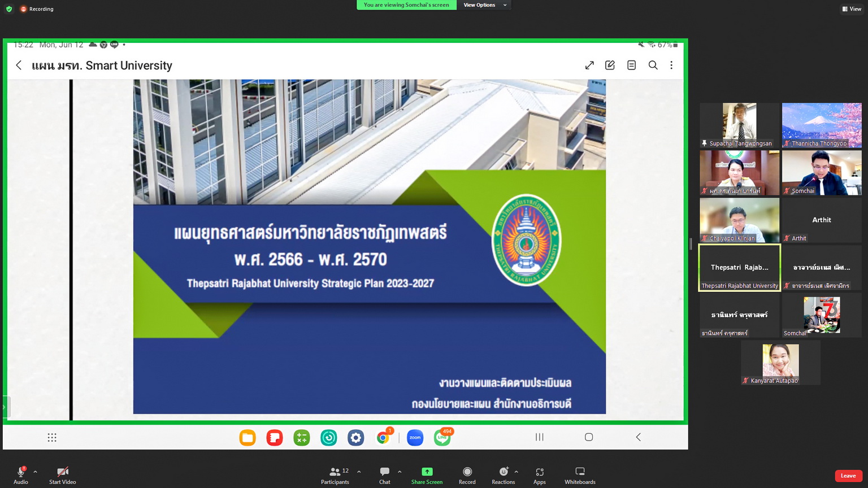Expand the Chat options caret
868x488 pixels.
pos(400,472)
